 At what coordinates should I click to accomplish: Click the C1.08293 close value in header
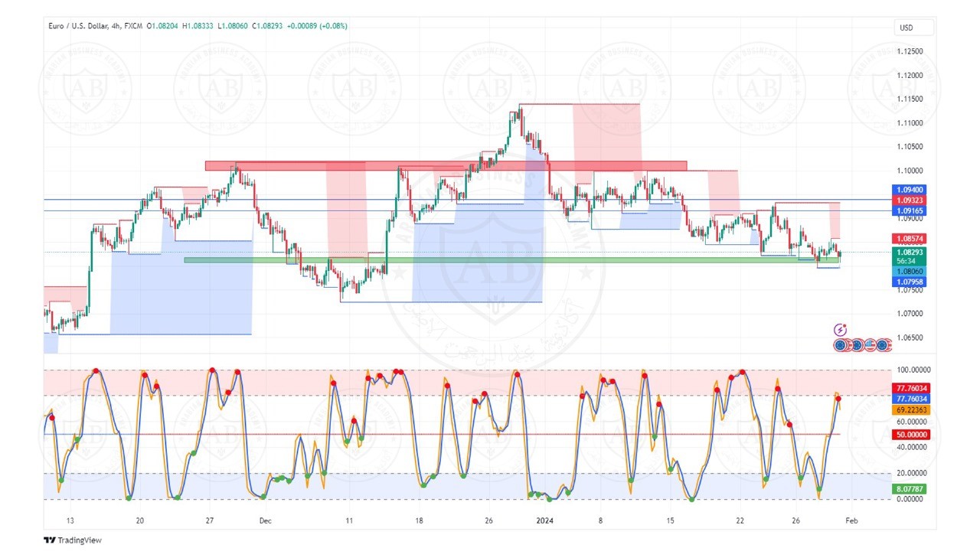pyautogui.click(x=266, y=26)
